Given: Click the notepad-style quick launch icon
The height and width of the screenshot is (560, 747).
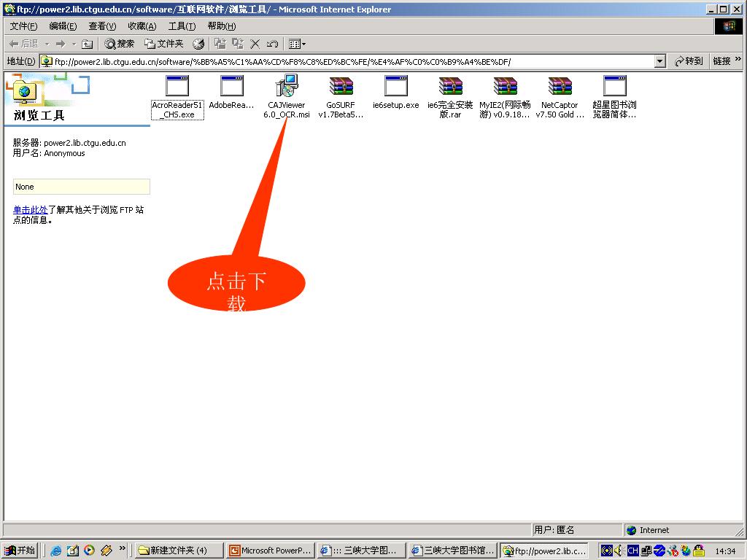Looking at the screenshot, I should [73, 551].
